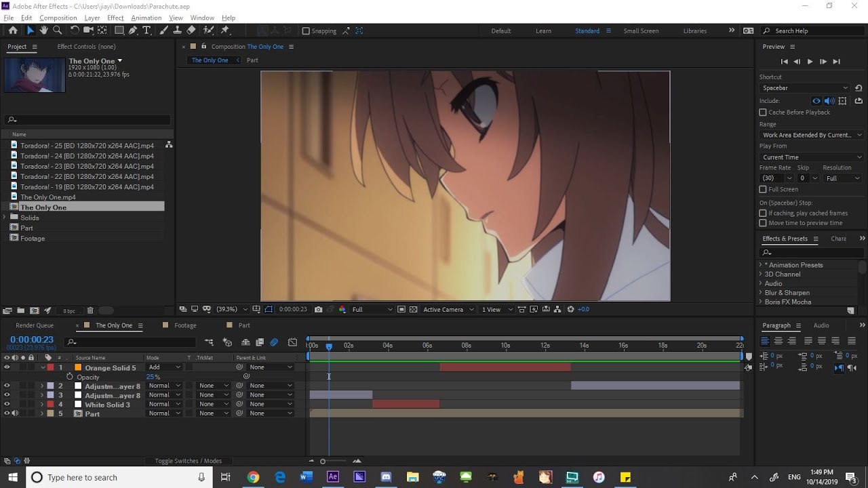Switch to the Footage timeline tab
The height and width of the screenshot is (488, 868).
185,325
